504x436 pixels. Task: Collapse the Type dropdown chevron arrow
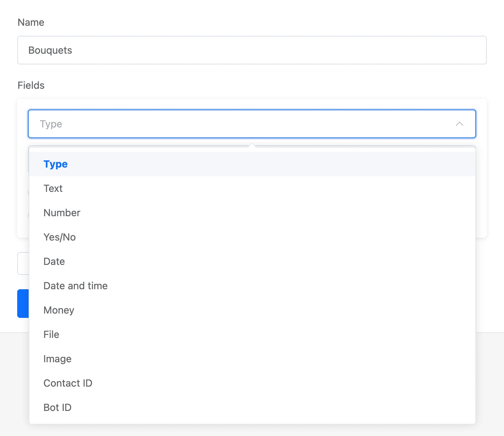coord(460,124)
